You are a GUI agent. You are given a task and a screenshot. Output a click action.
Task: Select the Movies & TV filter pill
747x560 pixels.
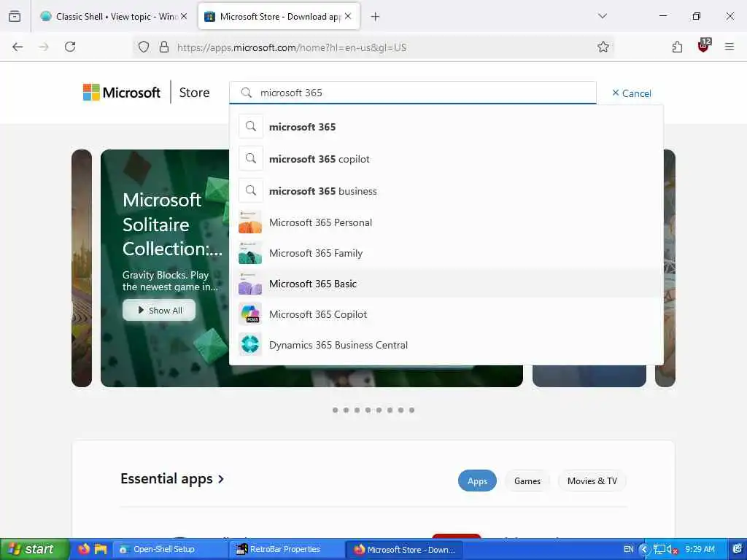coord(592,481)
